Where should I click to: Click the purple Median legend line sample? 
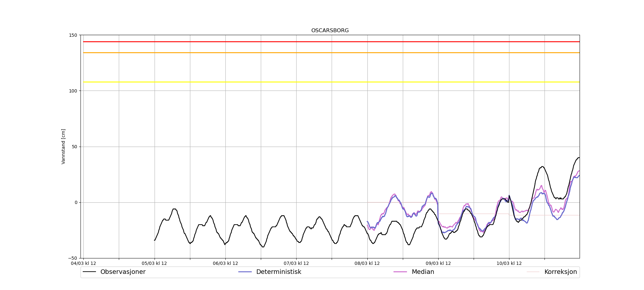click(400, 272)
